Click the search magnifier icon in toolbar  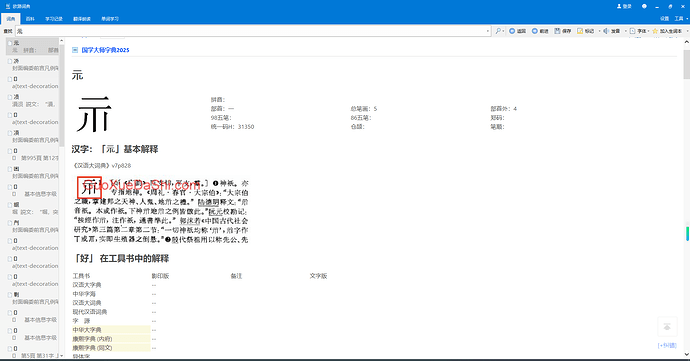click(498, 31)
